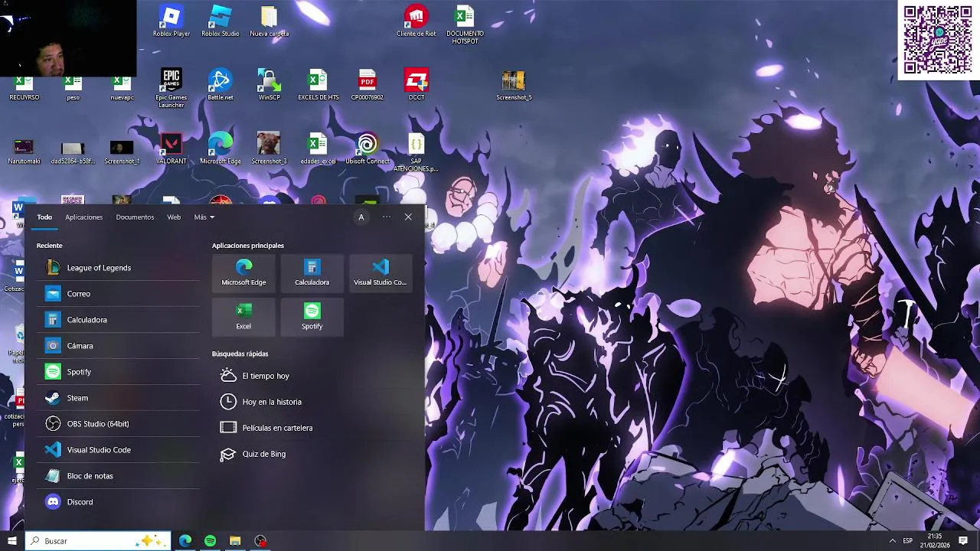Image resolution: width=980 pixels, height=551 pixels.
Task: Select Roblox Player desktop icon
Action: (x=171, y=21)
